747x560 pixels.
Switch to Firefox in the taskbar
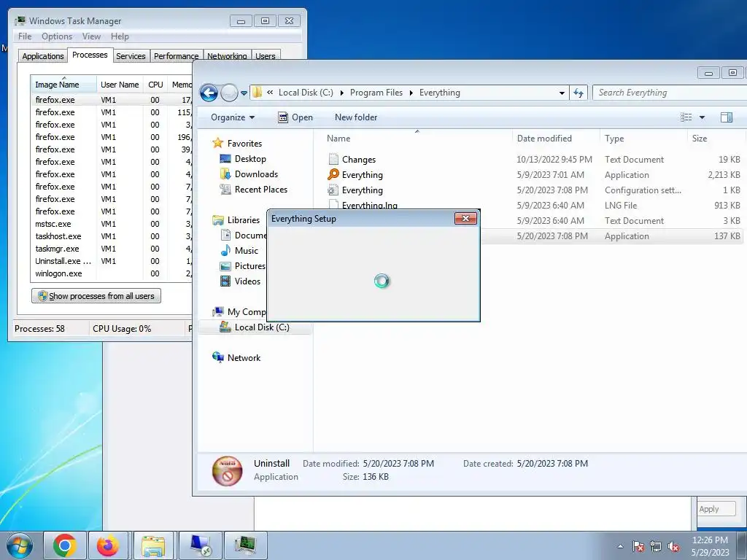pyautogui.click(x=108, y=545)
